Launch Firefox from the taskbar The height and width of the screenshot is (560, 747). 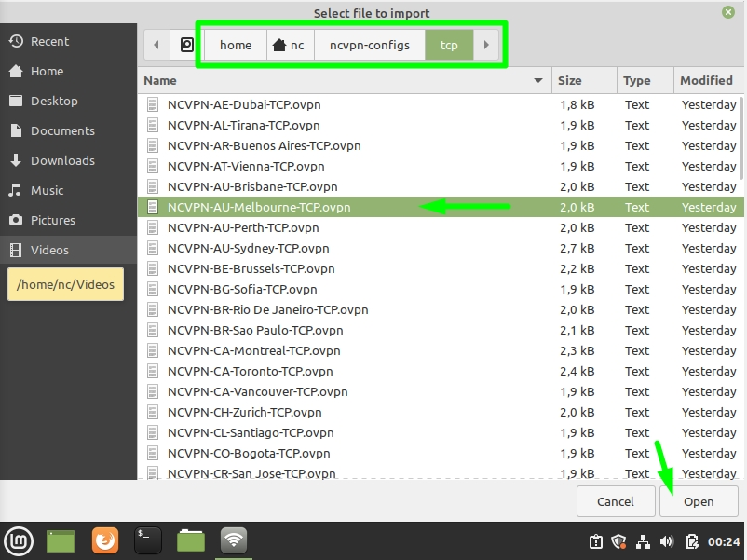[x=104, y=540]
